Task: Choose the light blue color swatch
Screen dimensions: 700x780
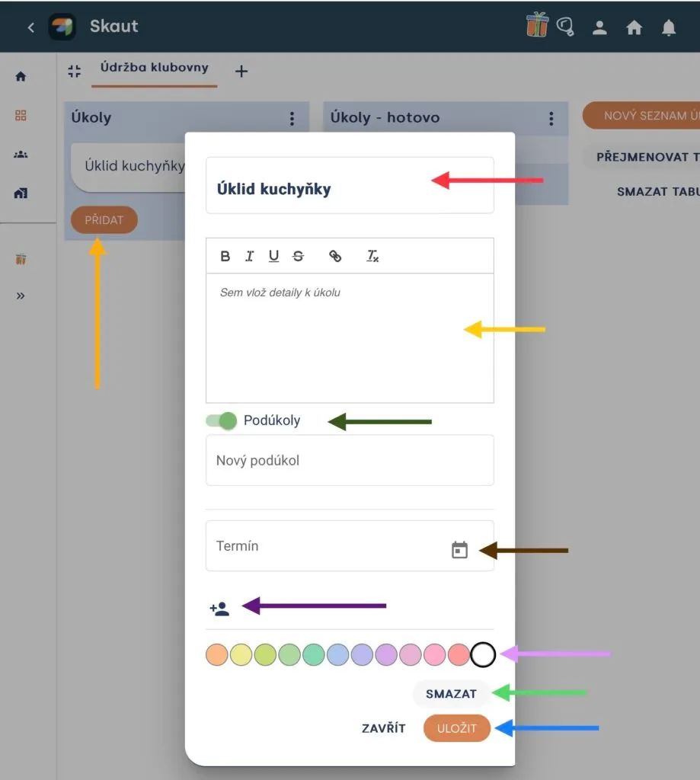Action: [x=337, y=654]
